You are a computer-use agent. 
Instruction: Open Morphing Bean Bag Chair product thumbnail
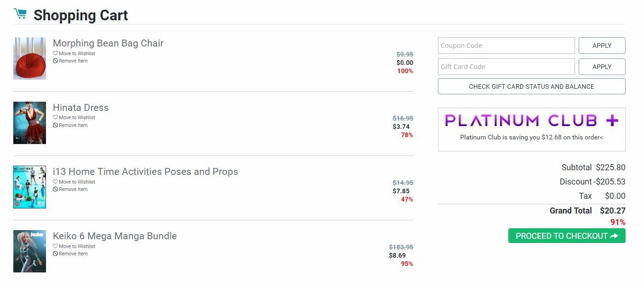coord(29,58)
